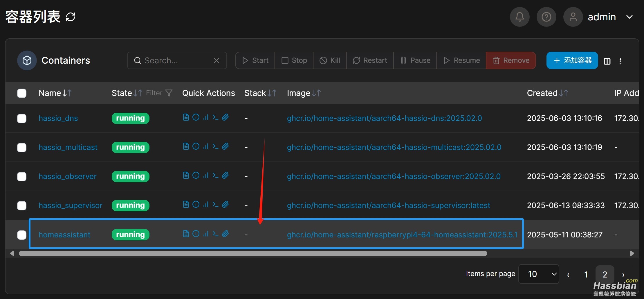The width and height of the screenshot is (644, 299).
Task: Select the hassio_dns row checkbox
Action: pyautogui.click(x=22, y=119)
